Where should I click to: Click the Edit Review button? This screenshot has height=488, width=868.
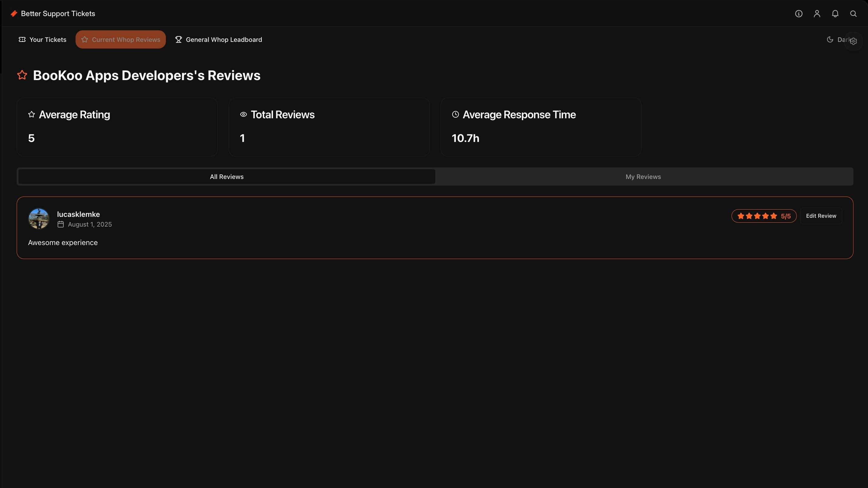[821, 216]
